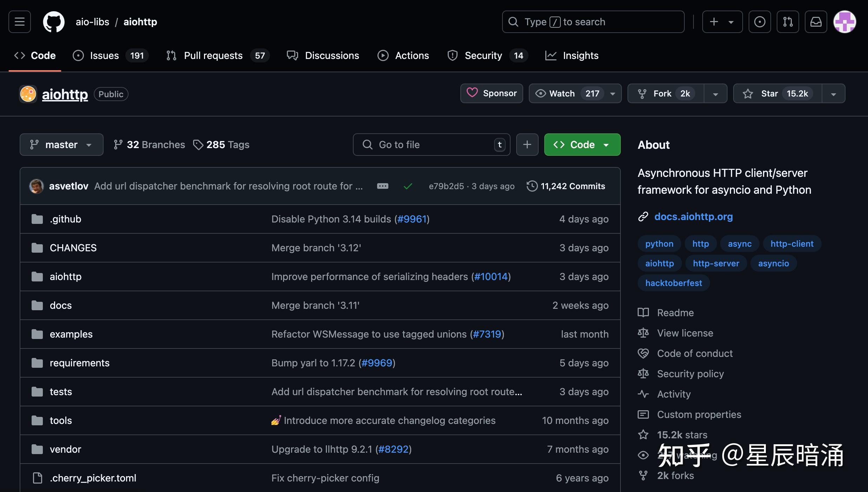Click the user profile avatar
868x492 pixels.
tap(844, 22)
